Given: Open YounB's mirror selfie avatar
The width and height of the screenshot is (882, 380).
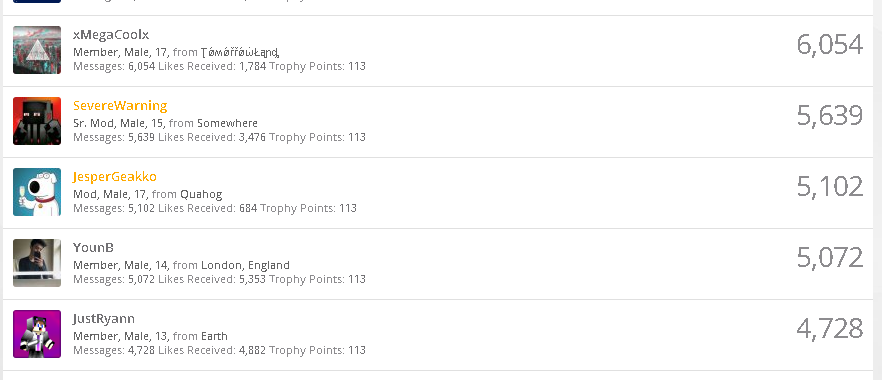Looking at the screenshot, I should click(37, 263).
